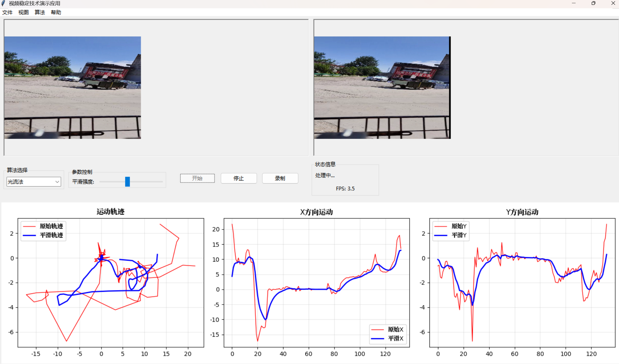Expand the 光流法 algorithm dropdown arrow
Image resolution: width=619 pixels, height=364 pixels.
57,182
